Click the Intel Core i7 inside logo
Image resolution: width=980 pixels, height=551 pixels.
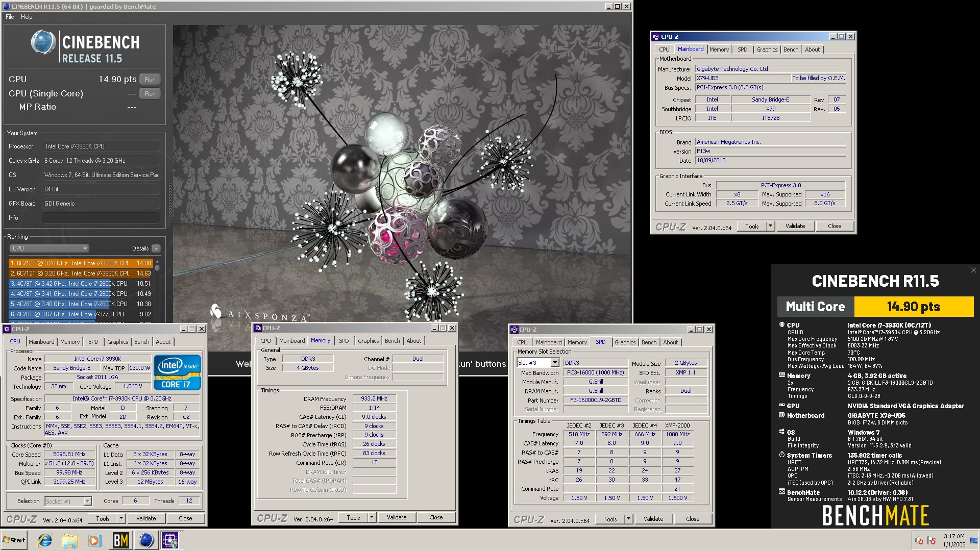(x=177, y=372)
